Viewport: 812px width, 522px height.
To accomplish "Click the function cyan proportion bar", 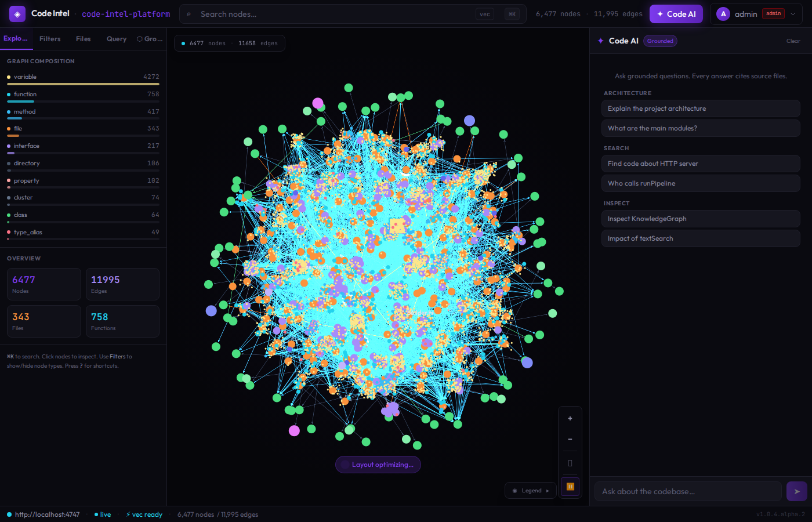I will click(20, 101).
